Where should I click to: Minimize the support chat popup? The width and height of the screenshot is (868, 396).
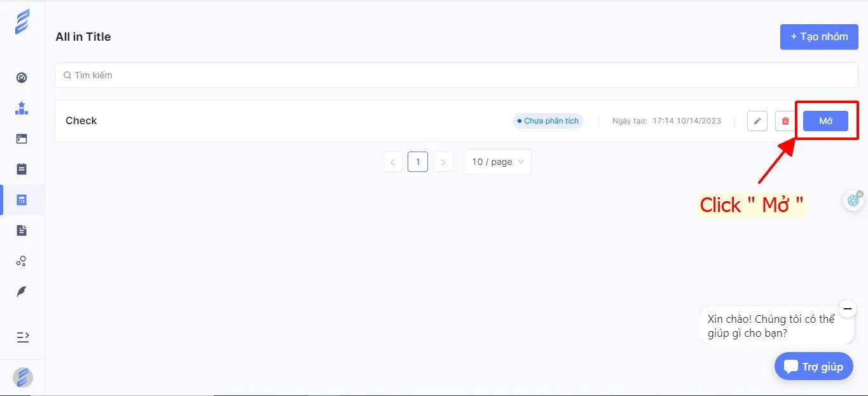(848, 308)
